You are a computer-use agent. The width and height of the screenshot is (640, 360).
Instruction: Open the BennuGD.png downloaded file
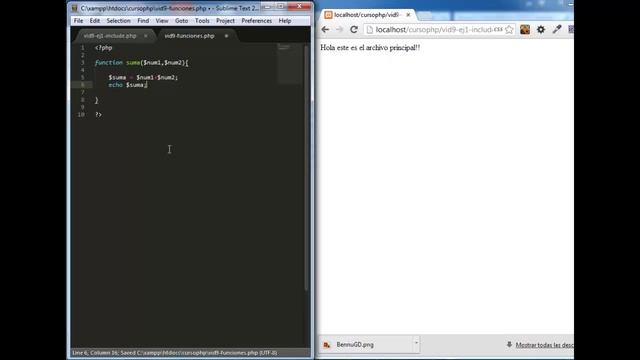point(355,345)
